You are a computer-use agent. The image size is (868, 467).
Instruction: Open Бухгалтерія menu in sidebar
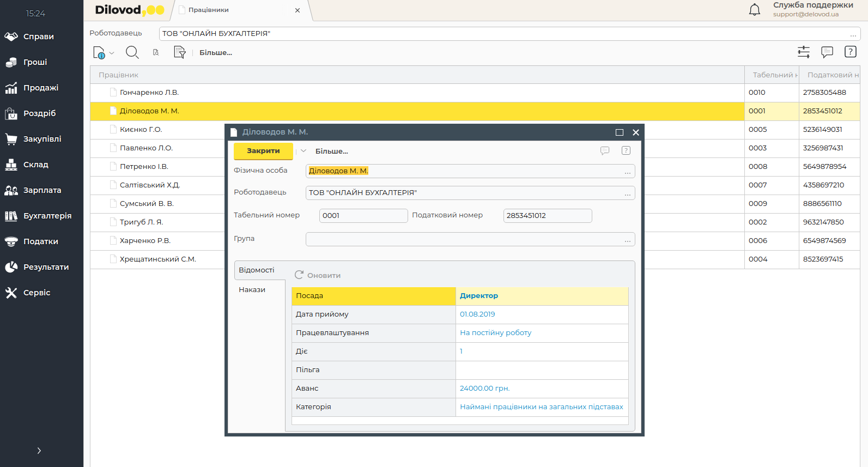pyautogui.click(x=47, y=216)
